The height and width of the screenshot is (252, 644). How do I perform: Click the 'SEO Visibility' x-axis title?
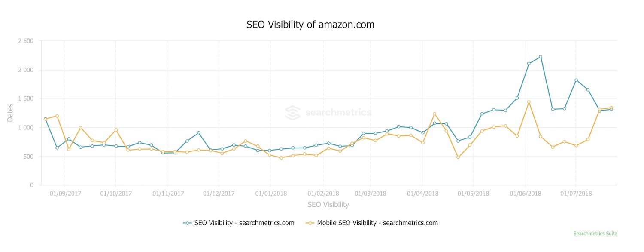tap(328, 205)
